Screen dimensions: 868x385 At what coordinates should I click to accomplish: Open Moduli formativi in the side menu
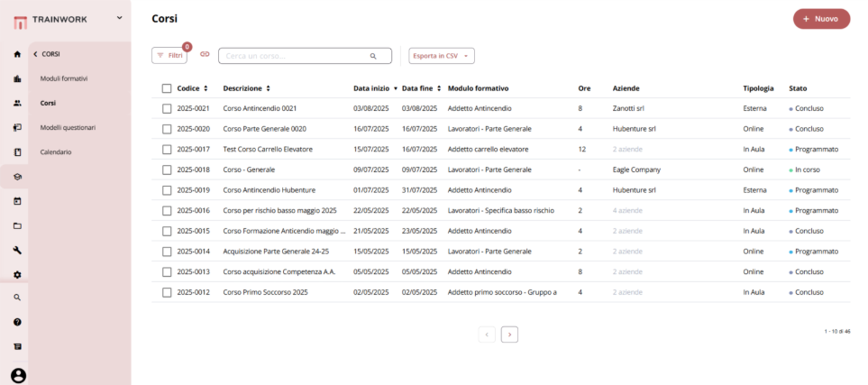64,78
